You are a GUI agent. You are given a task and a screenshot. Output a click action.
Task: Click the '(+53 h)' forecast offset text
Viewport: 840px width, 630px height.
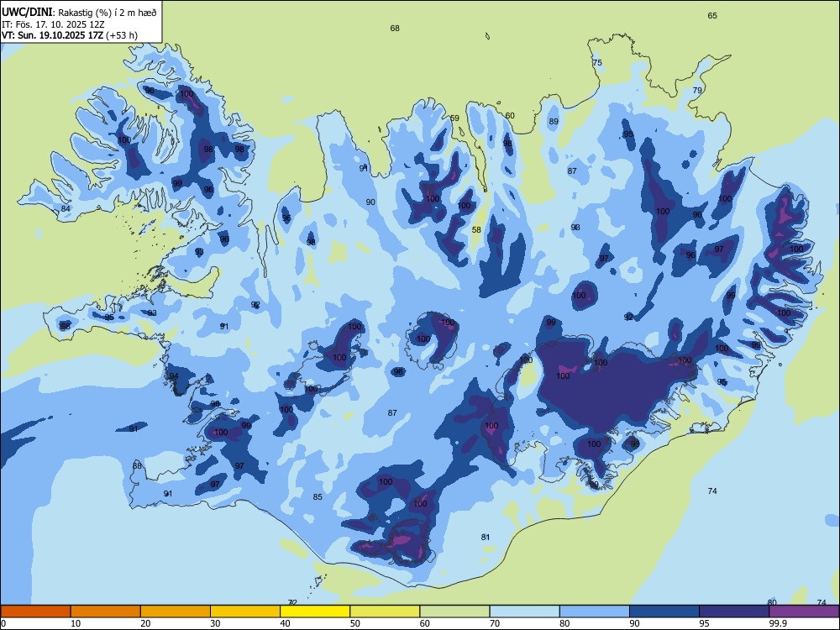click(x=122, y=35)
